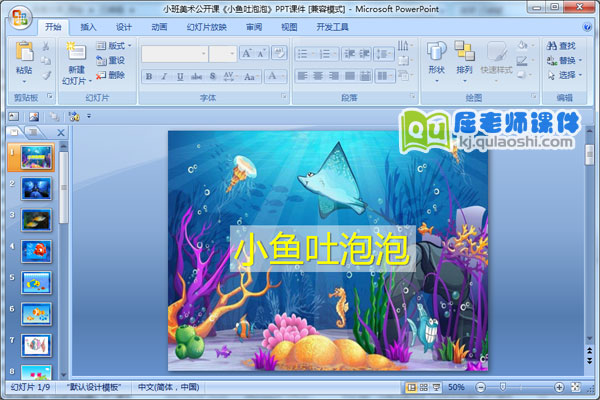Select slide 7 thumbnail
The width and height of the screenshot is (600, 400).
(36, 345)
